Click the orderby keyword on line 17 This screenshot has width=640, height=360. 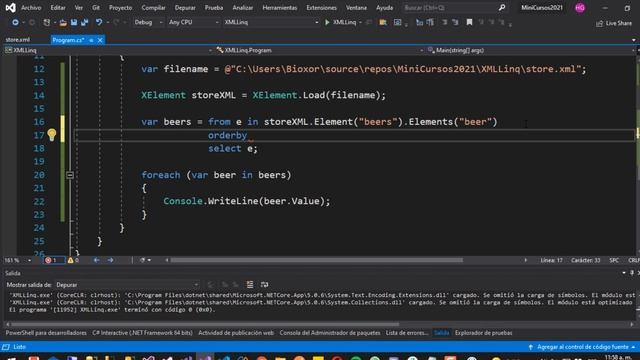tap(227, 135)
